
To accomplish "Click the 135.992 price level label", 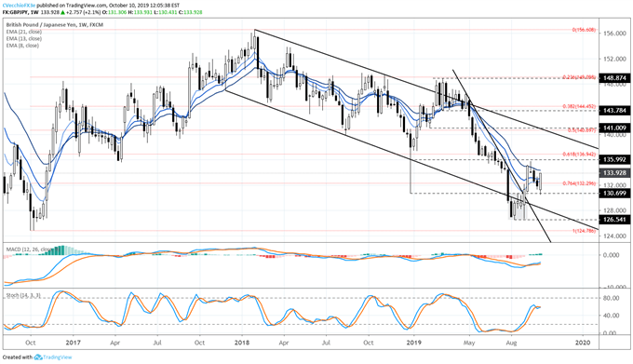I will point(614,159).
